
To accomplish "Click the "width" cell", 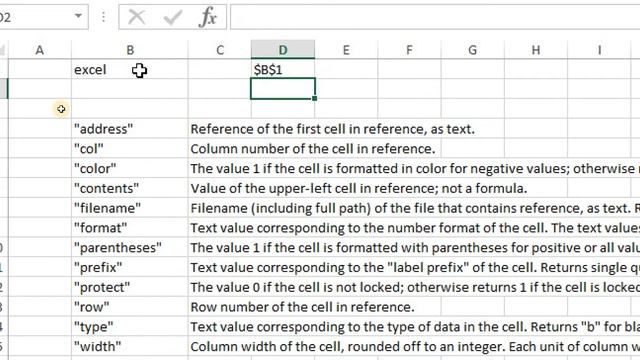I will pos(130,347).
